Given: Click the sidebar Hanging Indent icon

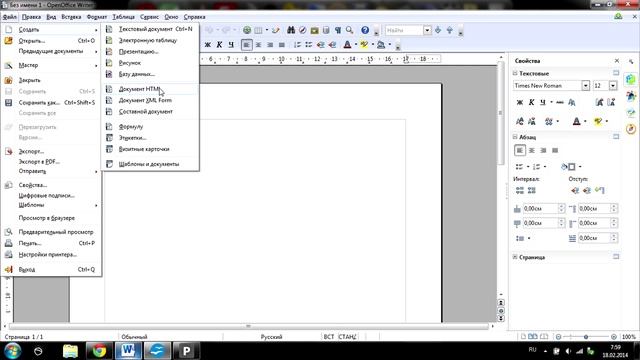Looking at the screenshot, I should [x=600, y=190].
